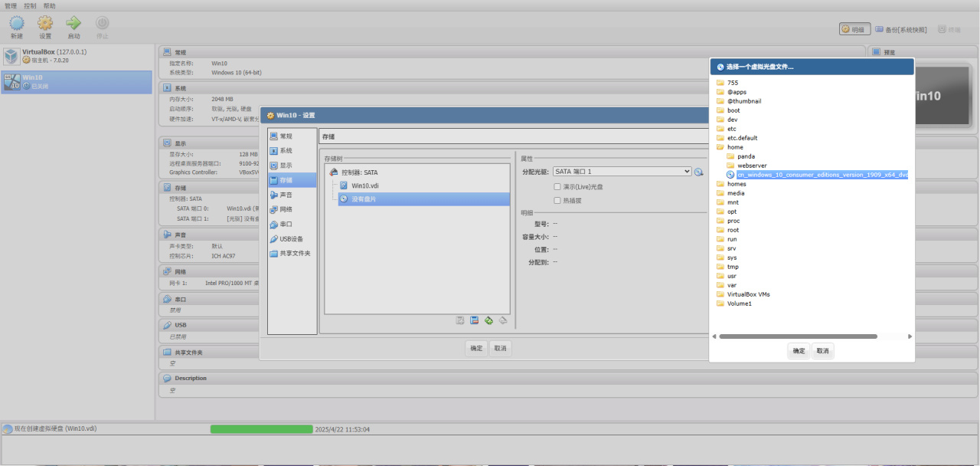Click the green add-attachment icon below storage tree
The height and width of the screenshot is (466, 980).
pyautogui.click(x=488, y=320)
